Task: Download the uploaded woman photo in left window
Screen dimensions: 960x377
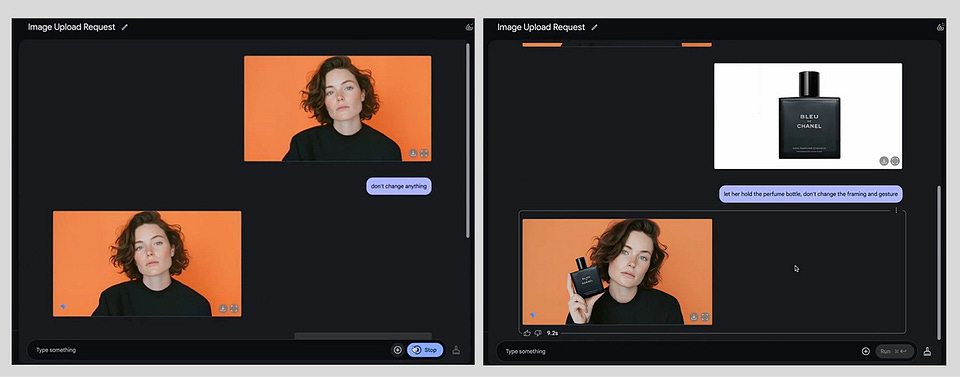Action: (413, 154)
